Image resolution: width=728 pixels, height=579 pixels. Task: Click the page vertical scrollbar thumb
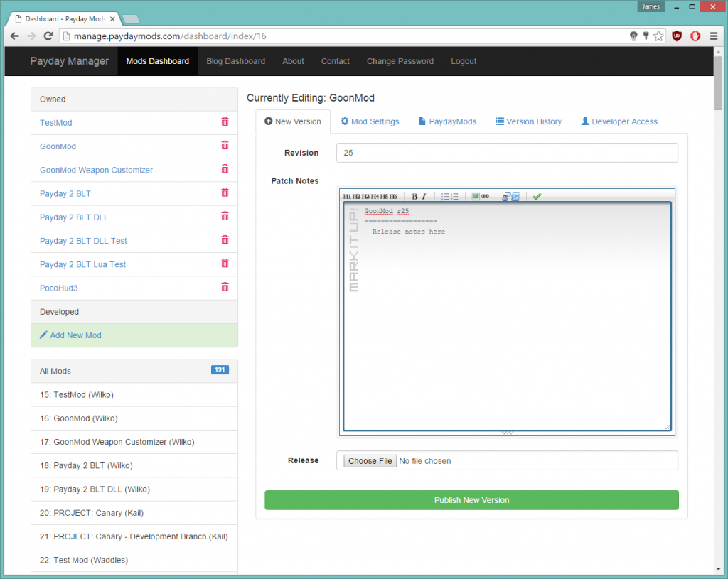coord(719,84)
